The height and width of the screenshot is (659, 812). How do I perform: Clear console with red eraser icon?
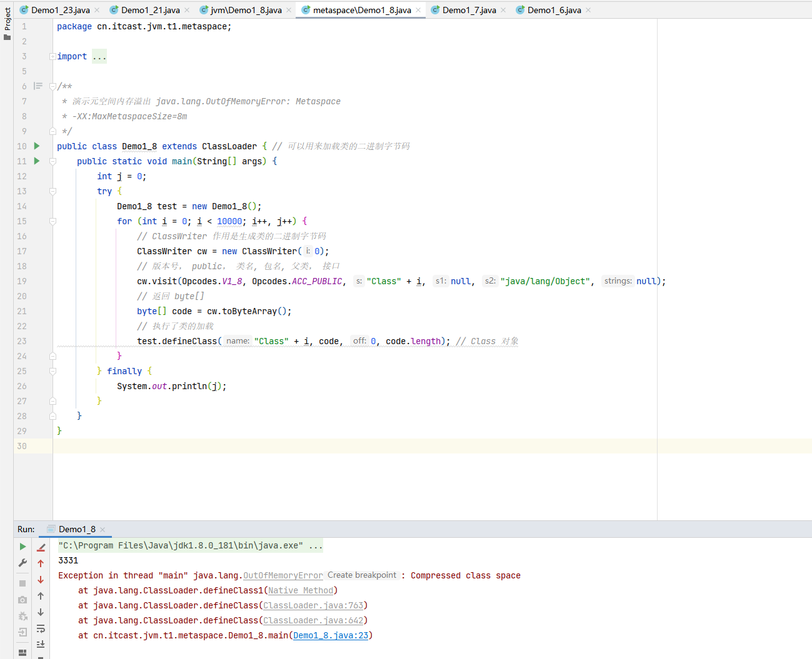point(41,547)
